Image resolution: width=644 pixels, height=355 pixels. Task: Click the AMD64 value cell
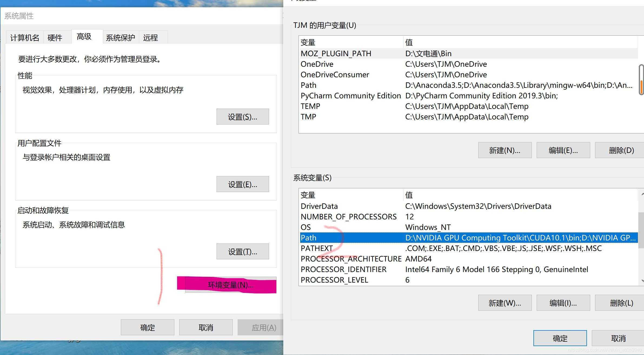coord(418,259)
